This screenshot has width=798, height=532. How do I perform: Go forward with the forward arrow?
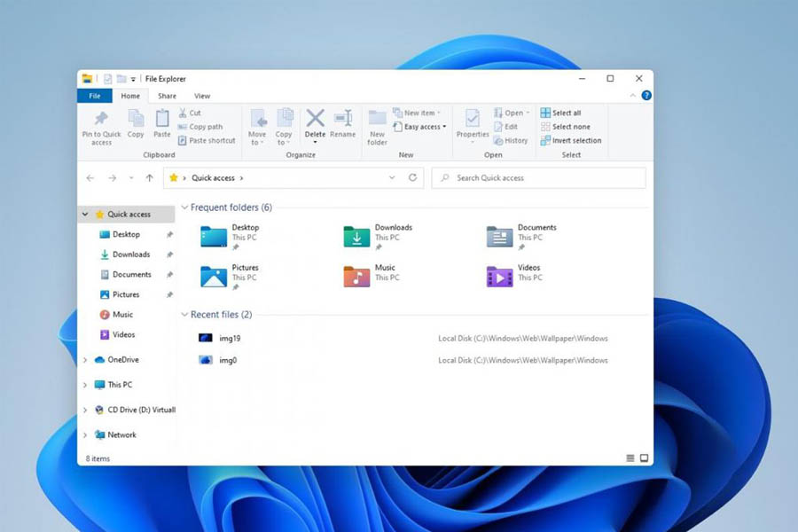pos(113,177)
